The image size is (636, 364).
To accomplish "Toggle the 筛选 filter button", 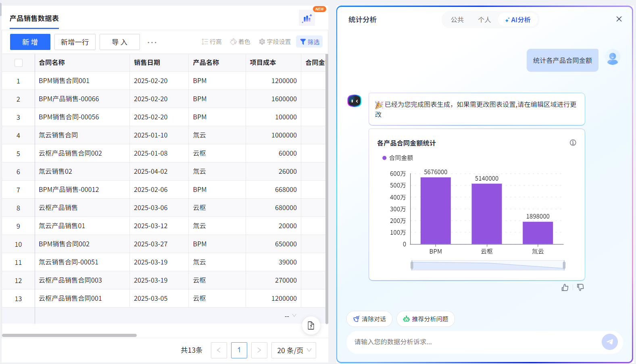I will [309, 42].
